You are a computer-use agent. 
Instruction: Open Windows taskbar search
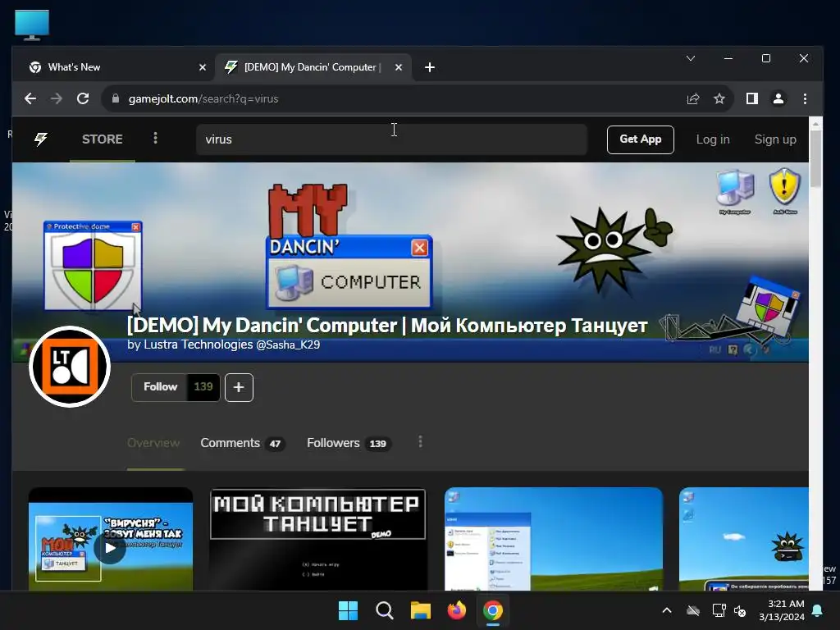(384, 610)
